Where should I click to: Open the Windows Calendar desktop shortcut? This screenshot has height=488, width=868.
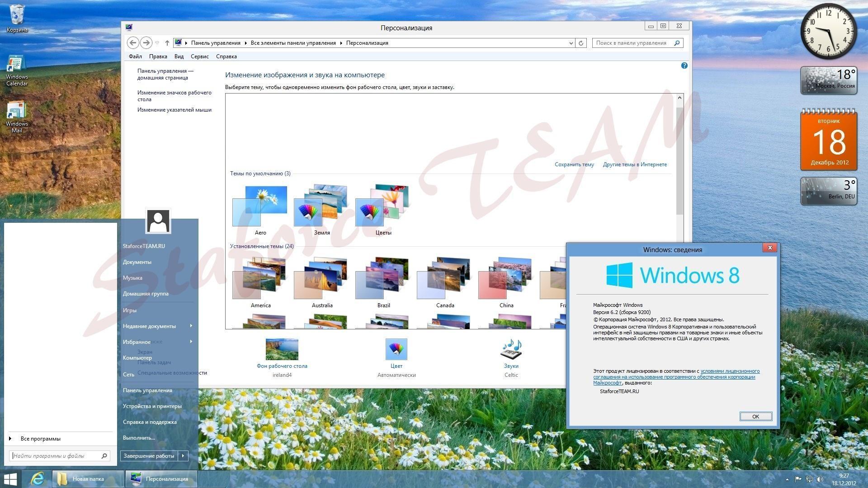17,70
